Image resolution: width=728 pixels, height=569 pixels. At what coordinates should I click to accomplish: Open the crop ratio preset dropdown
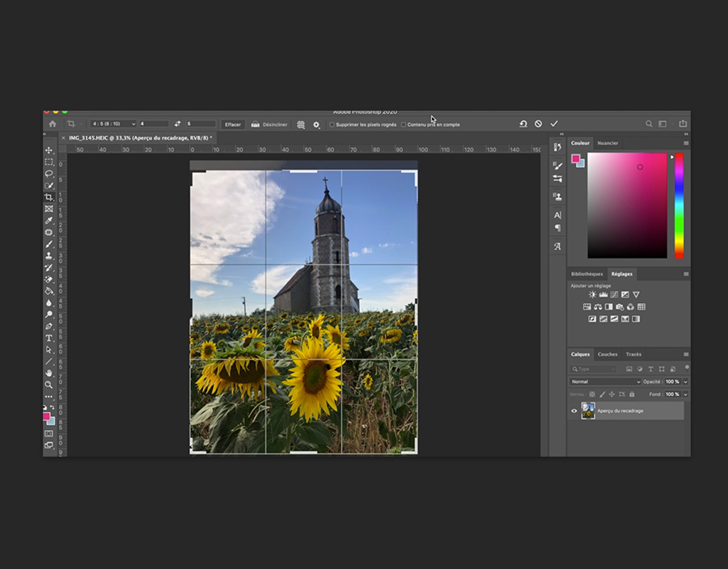[112, 124]
